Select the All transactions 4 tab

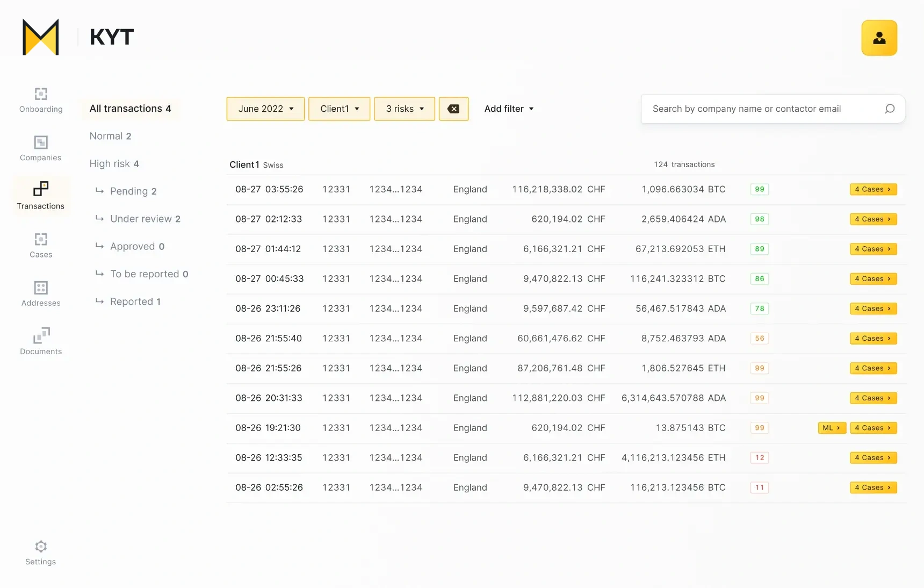click(130, 109)
